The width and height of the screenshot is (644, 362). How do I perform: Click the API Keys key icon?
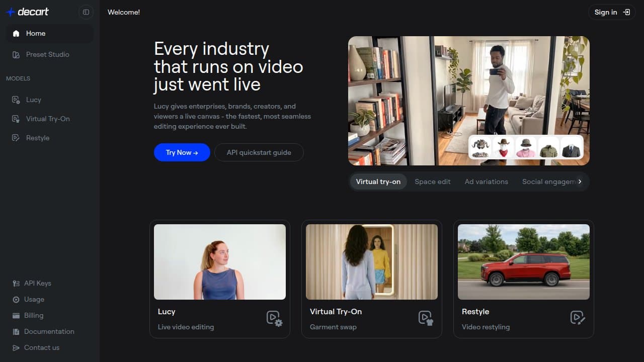coord(16,283)
